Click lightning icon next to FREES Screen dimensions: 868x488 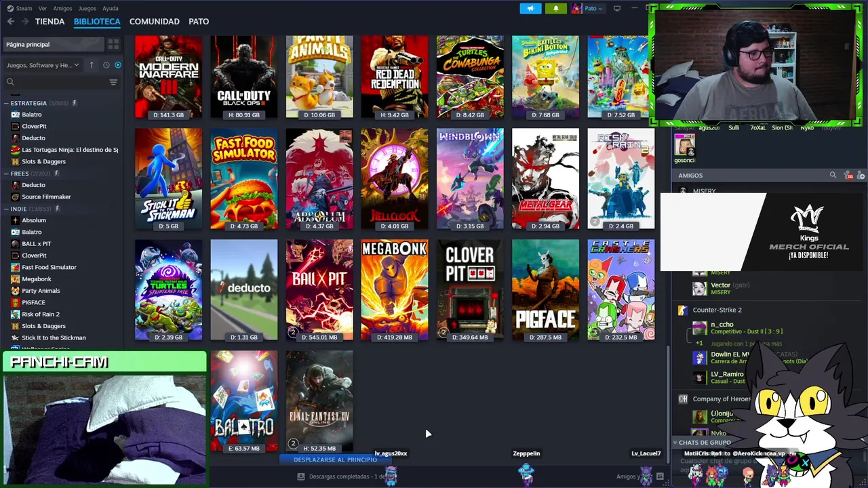[x=56, y=174]
